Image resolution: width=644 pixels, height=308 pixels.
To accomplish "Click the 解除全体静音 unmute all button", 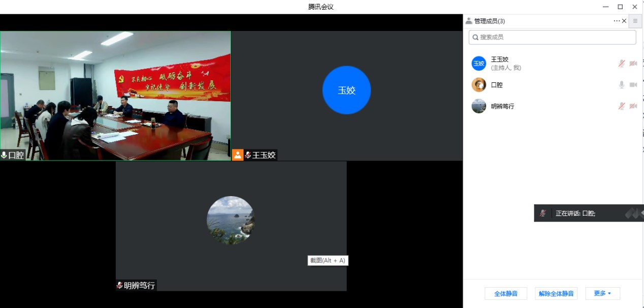I will coord(556,293).
